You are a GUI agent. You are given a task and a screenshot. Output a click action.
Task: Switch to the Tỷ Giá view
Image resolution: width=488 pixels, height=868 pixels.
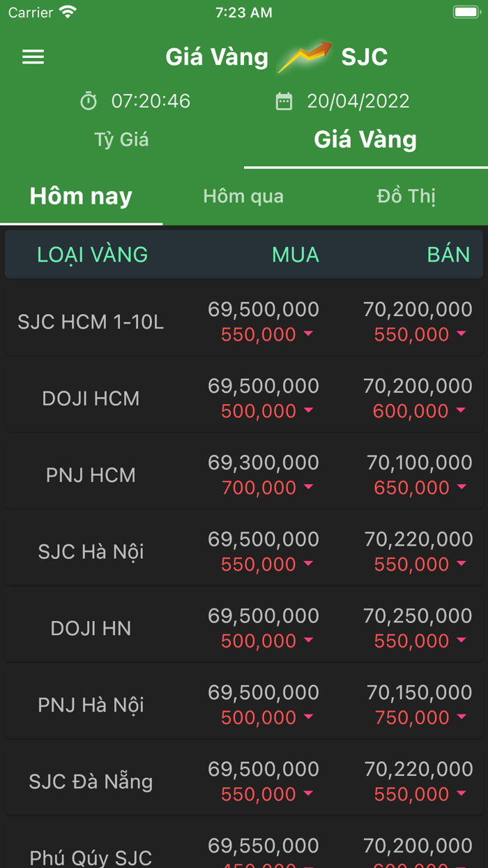click(x=121, y=139)
